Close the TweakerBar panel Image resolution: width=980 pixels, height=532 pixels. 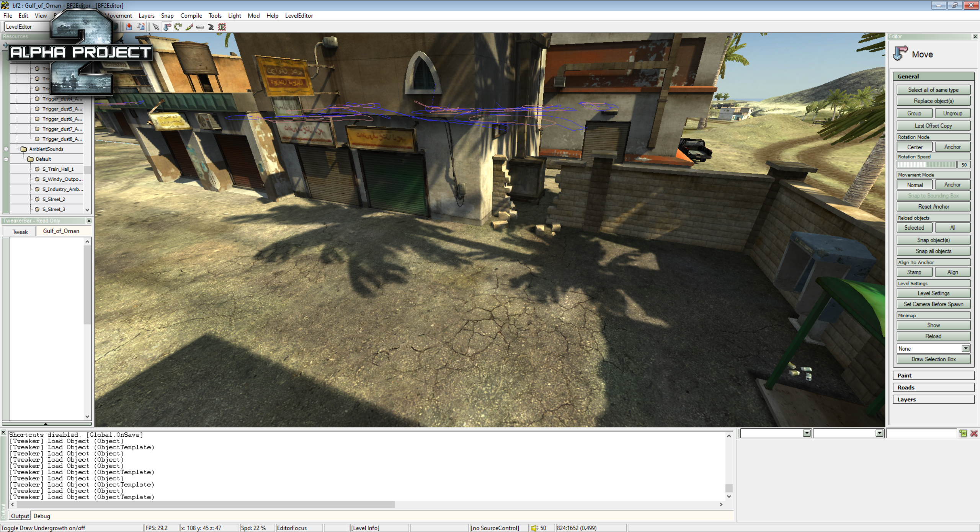click(x=89, y=221)
